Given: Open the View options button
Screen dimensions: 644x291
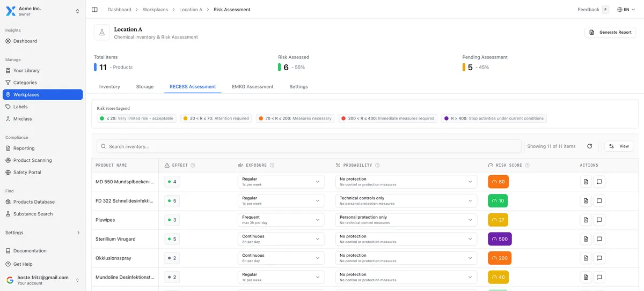Looking at the screenshot, I should [x=618, y=146].
